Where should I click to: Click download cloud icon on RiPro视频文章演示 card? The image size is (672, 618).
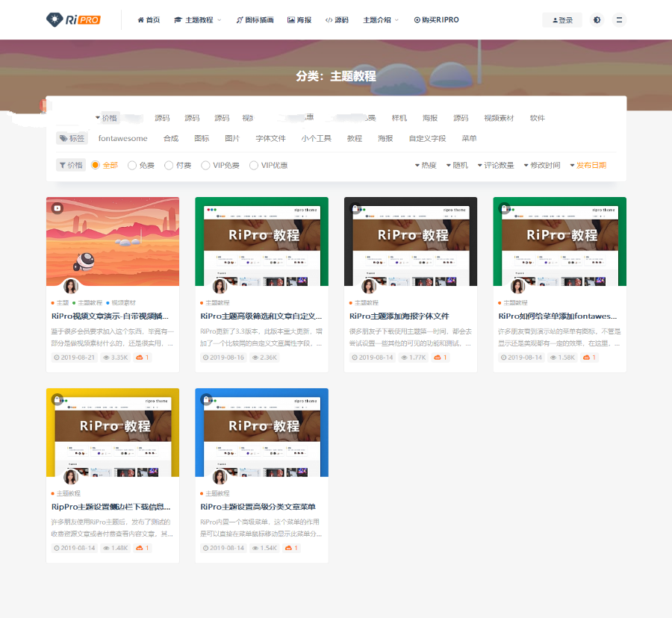point(140,358)
